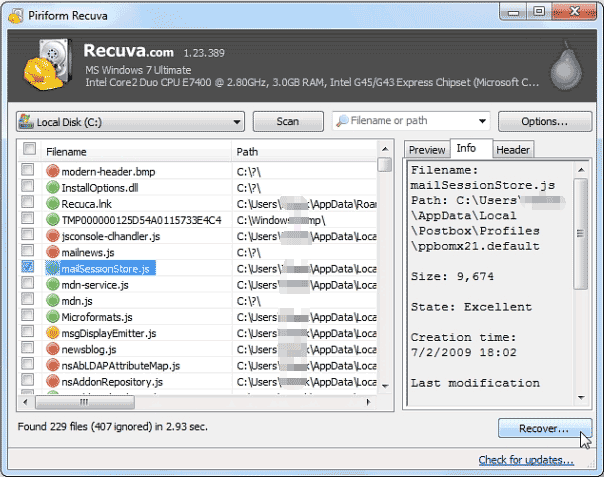Sort by the Path column header
604x477 pixels.
coord(304,152)
